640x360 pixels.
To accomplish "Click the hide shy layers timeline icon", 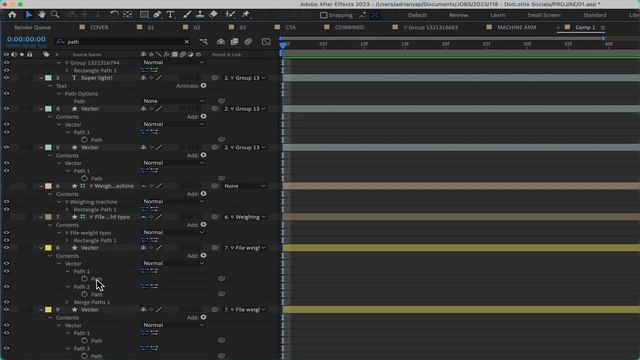I will pos(221,42).
